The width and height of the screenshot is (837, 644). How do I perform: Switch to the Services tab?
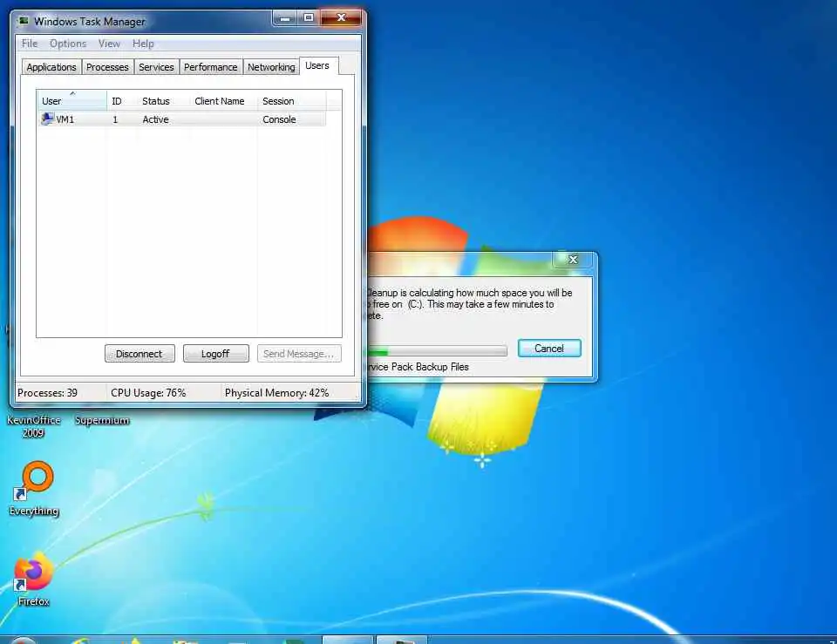tap(156, 67)
